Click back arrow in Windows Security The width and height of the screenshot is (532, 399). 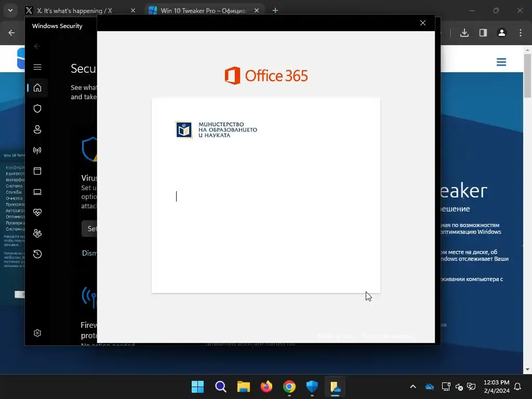[x=37, y=46]
